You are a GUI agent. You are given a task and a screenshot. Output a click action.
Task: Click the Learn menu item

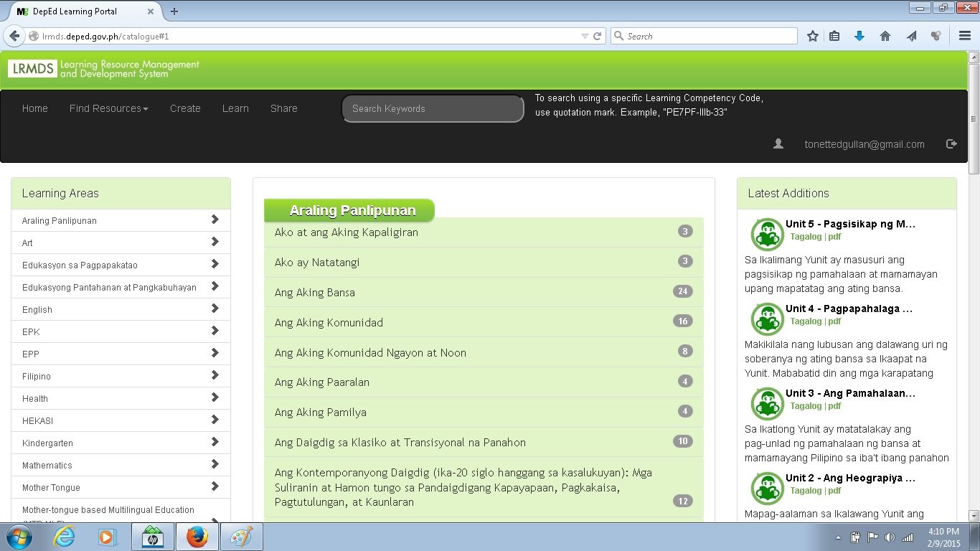[x=235, y=108]
